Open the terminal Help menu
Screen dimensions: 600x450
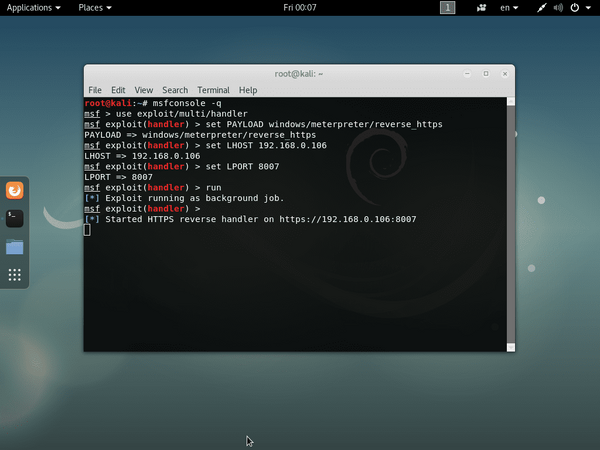(248, 90)
